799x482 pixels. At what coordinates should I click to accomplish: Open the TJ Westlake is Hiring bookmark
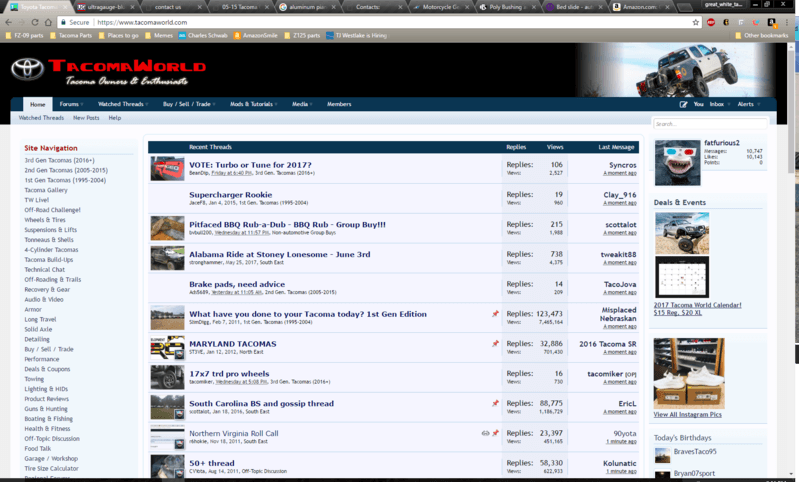(x=356, y=36)
